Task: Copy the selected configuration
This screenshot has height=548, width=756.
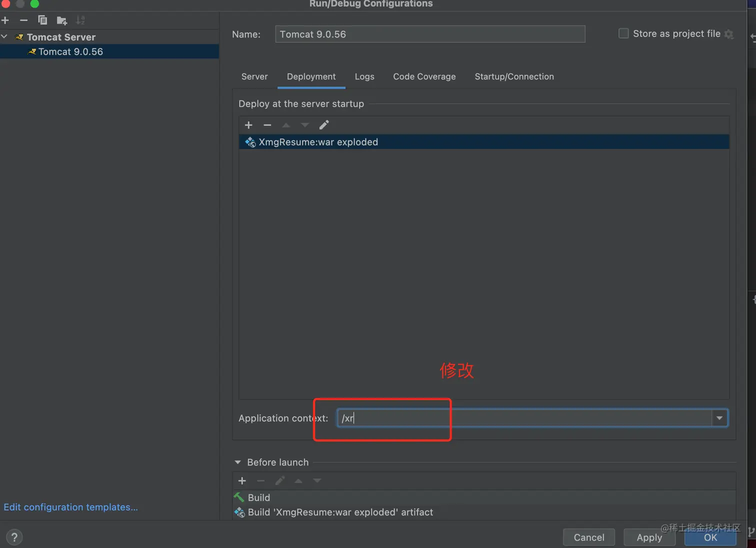Action: pos(42,20)
